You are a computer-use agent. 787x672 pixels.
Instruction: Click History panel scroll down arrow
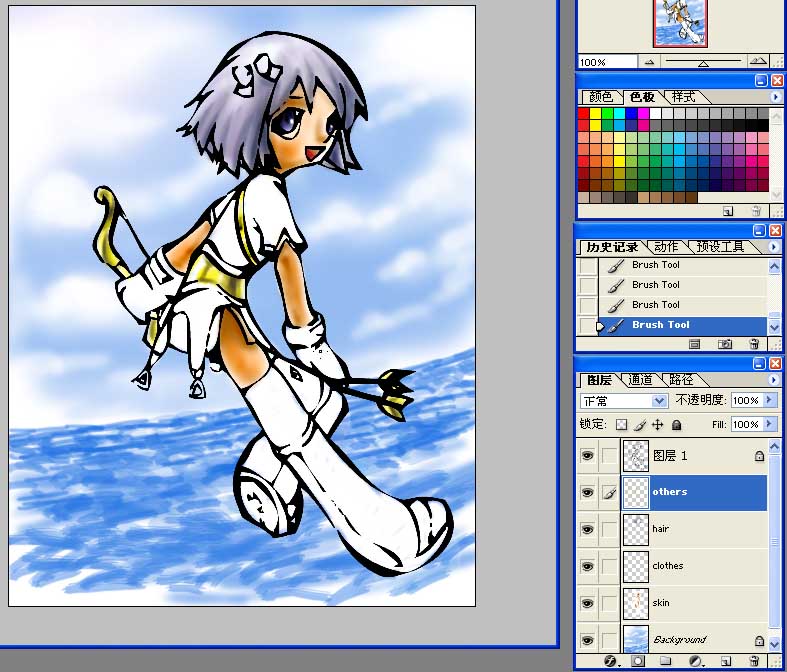[774, 327]
